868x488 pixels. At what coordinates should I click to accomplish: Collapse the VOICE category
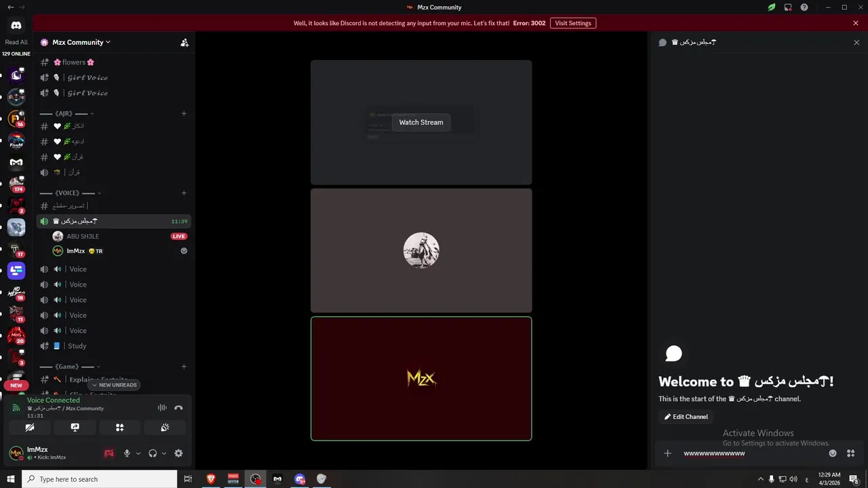point(71,193)
